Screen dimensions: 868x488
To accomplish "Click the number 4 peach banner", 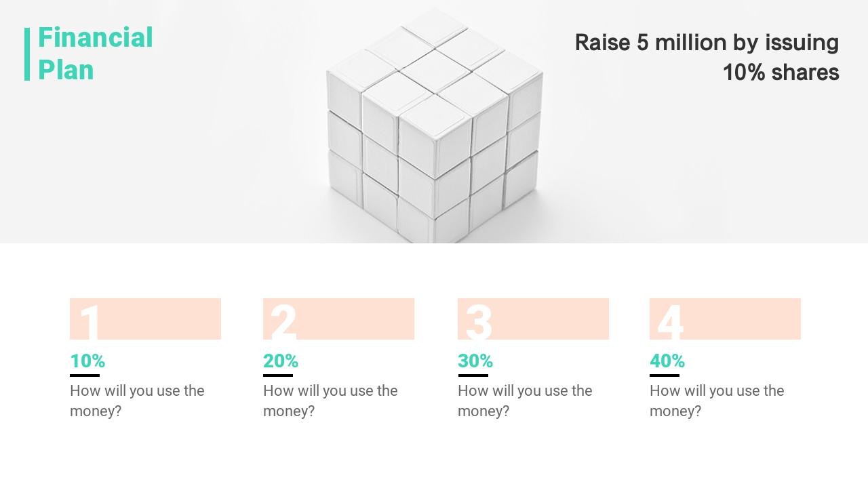I will pyautogui.click(x=725, y=319).
